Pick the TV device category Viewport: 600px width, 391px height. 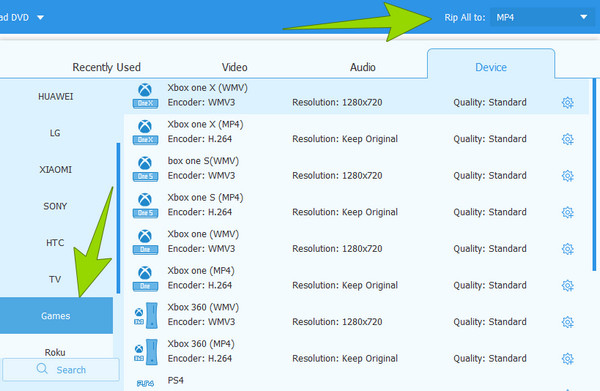coord(55,279)
